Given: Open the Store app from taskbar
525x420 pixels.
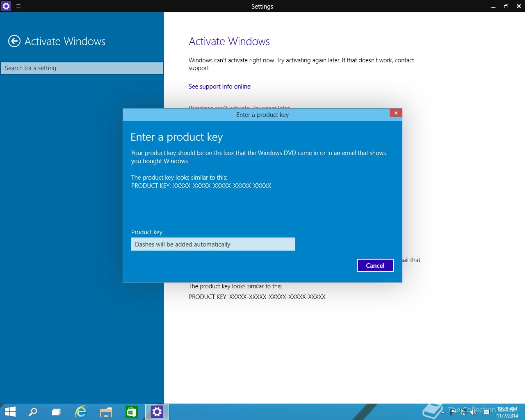Looking at the screenshot, I should pyautogui.click(x=131, y=412).
